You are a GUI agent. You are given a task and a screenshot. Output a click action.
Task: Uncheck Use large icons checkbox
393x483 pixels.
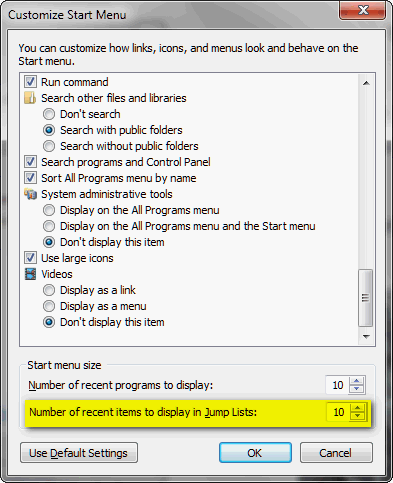(x=30, y=258)
